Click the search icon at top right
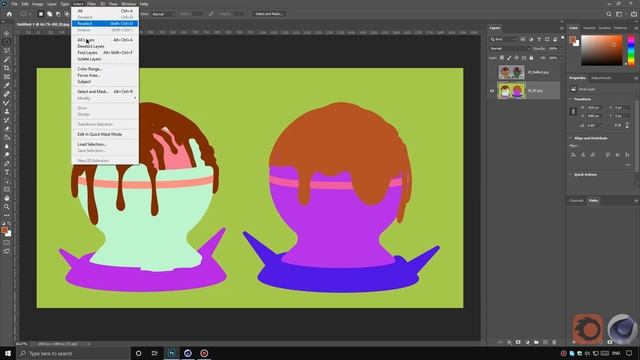Screen dimensions: 640x360 click(x=609, y=14)
